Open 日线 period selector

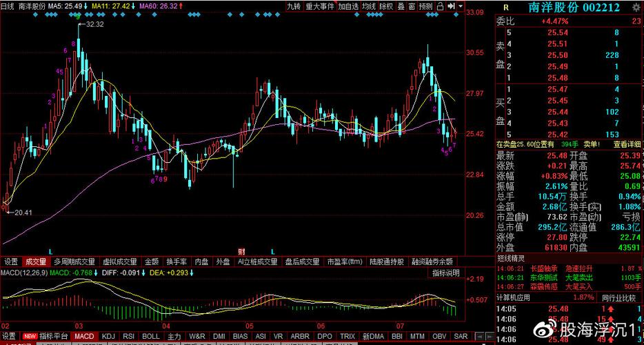click(8, 6)
